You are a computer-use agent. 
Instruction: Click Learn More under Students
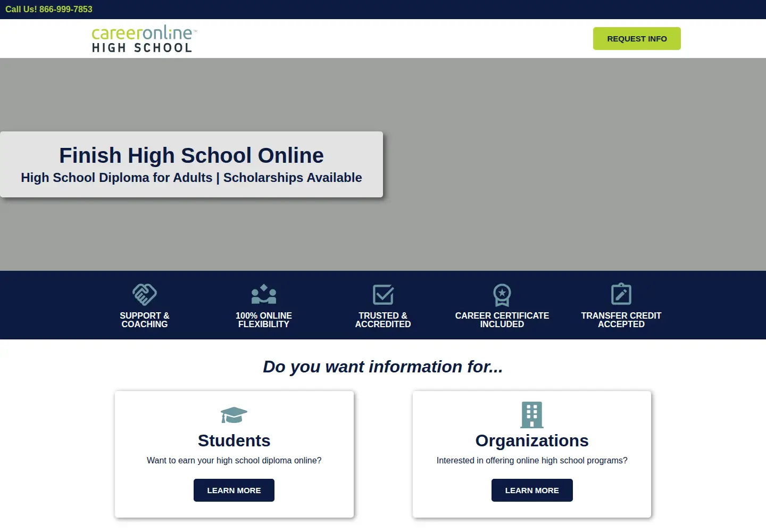click(234, 490)
